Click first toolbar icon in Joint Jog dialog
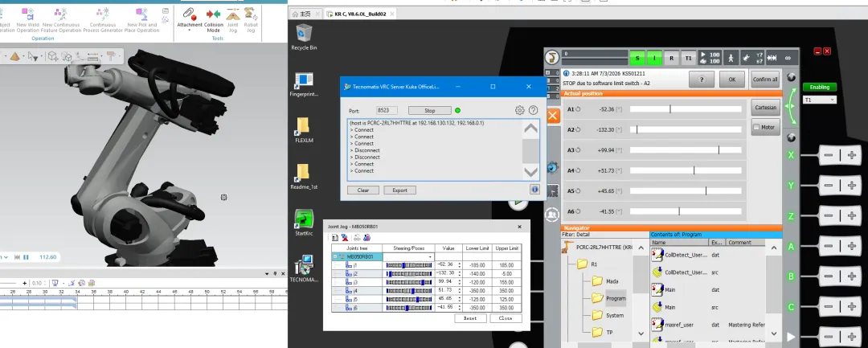 [335, 237]
